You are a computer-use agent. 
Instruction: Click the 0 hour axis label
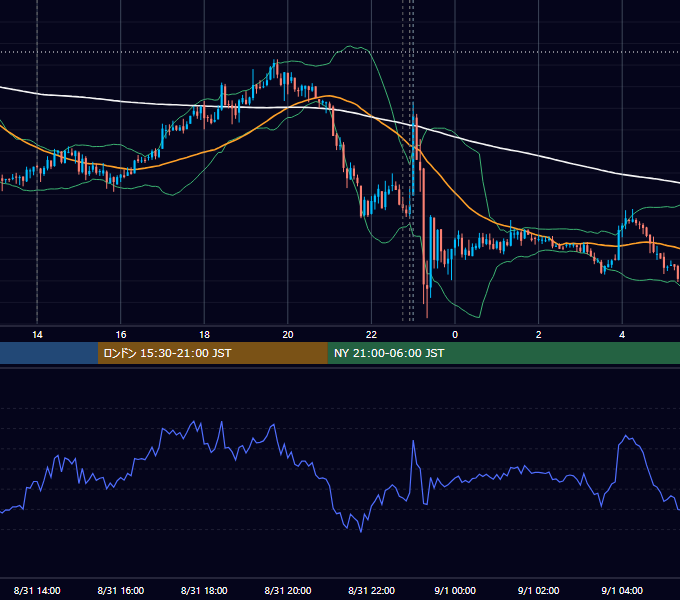(455, 335)
